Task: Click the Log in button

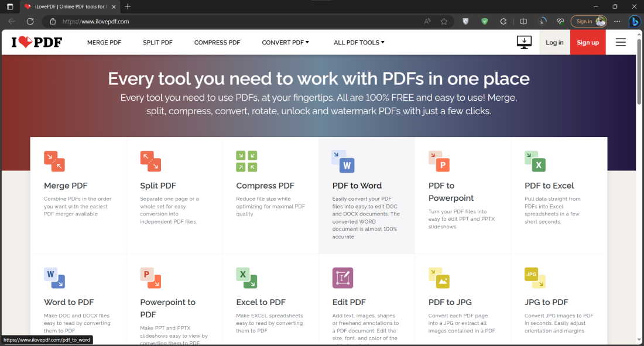Action: (x=554, y=42)
